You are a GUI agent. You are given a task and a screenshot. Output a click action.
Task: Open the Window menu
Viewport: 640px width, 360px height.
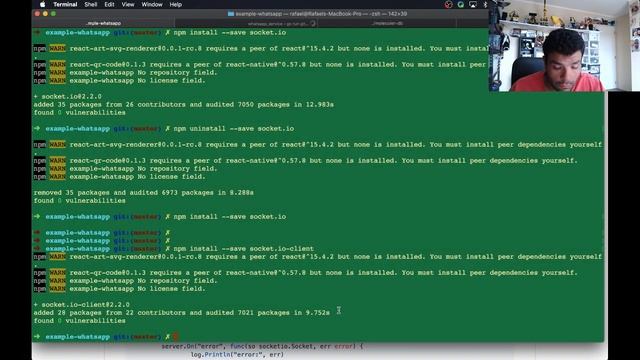[152, 4]
